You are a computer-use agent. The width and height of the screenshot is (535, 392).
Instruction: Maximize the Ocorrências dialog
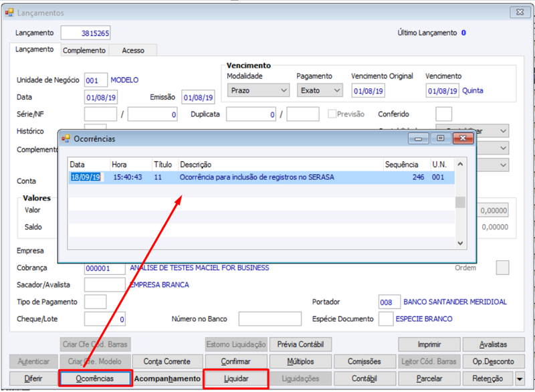coord(441,138)
